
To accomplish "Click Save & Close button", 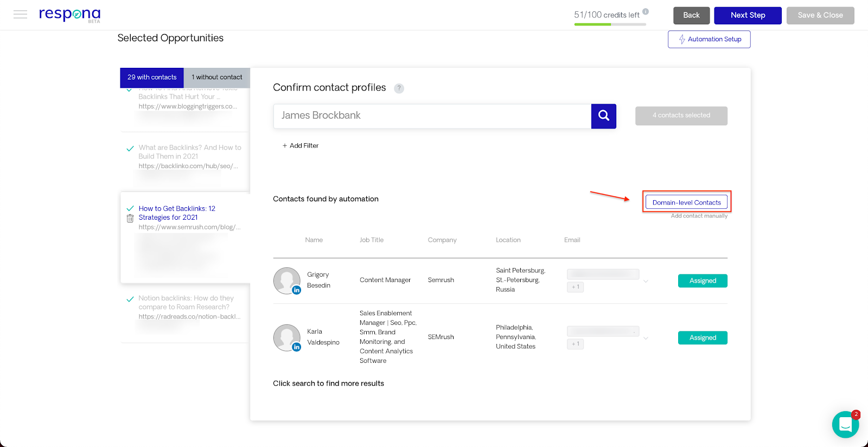I will pyautogui.click(x=820, y=15).
